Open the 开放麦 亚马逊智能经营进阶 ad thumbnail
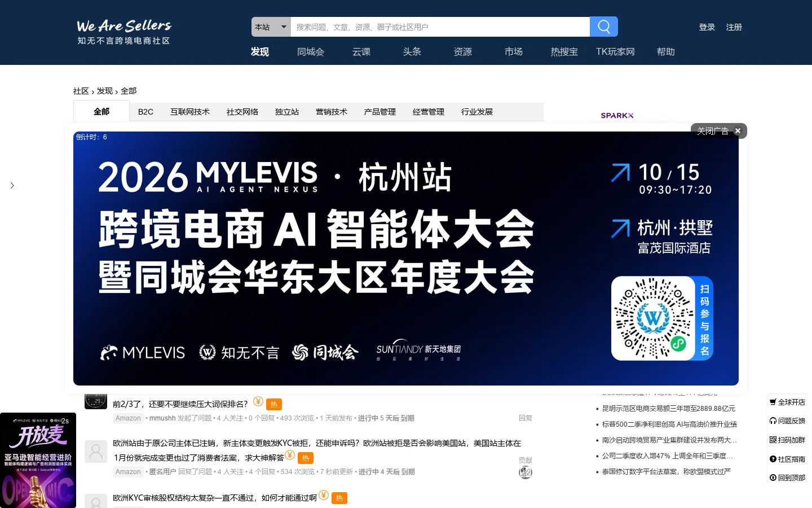 click(38, 461)
